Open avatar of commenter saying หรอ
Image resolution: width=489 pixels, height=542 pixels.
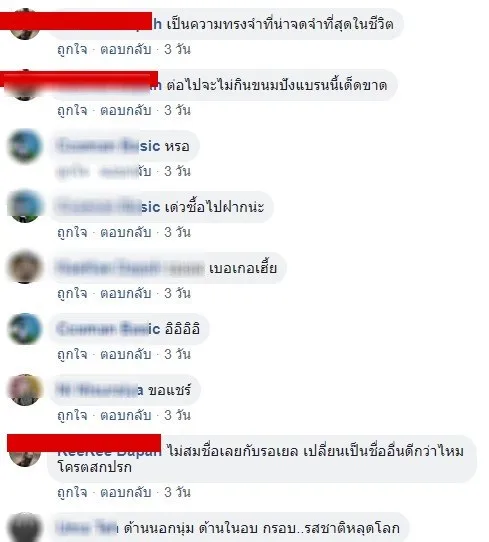25,146
